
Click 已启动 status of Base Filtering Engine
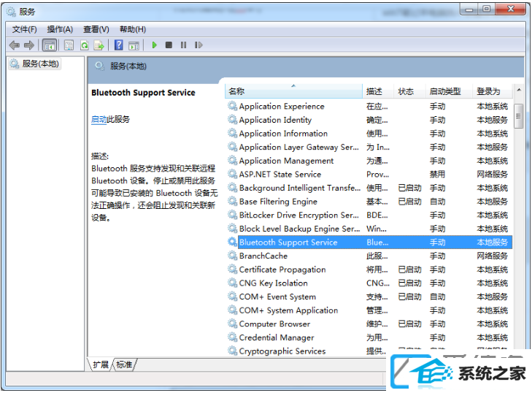pos(409,202)
